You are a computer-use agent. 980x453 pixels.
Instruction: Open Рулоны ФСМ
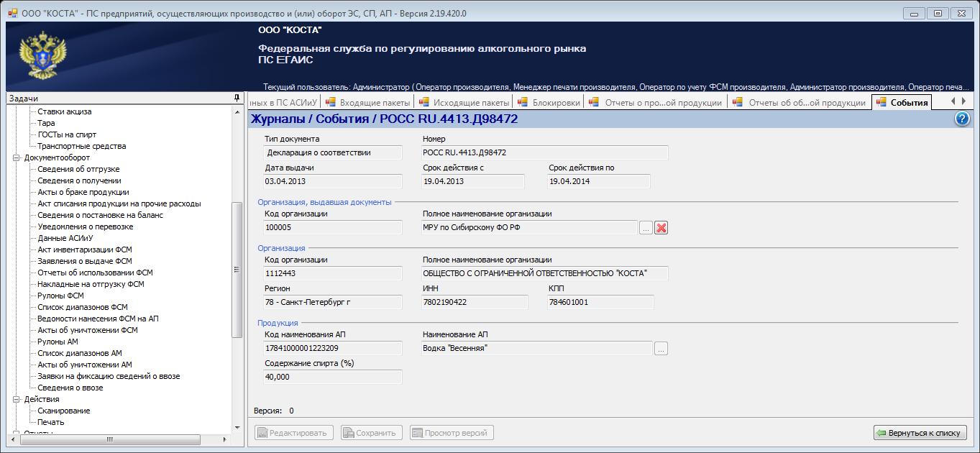pyautogui.click(x=61, y=296)
